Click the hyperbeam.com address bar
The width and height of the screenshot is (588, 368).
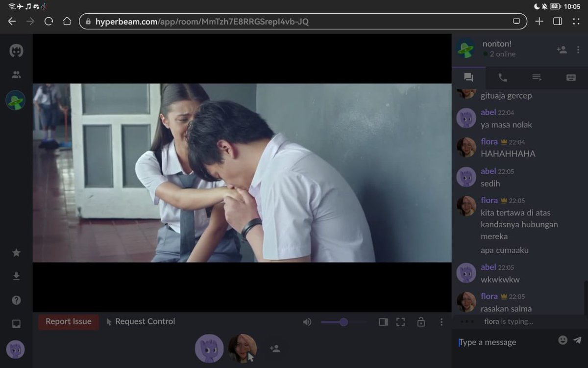(x=303, y=22)
